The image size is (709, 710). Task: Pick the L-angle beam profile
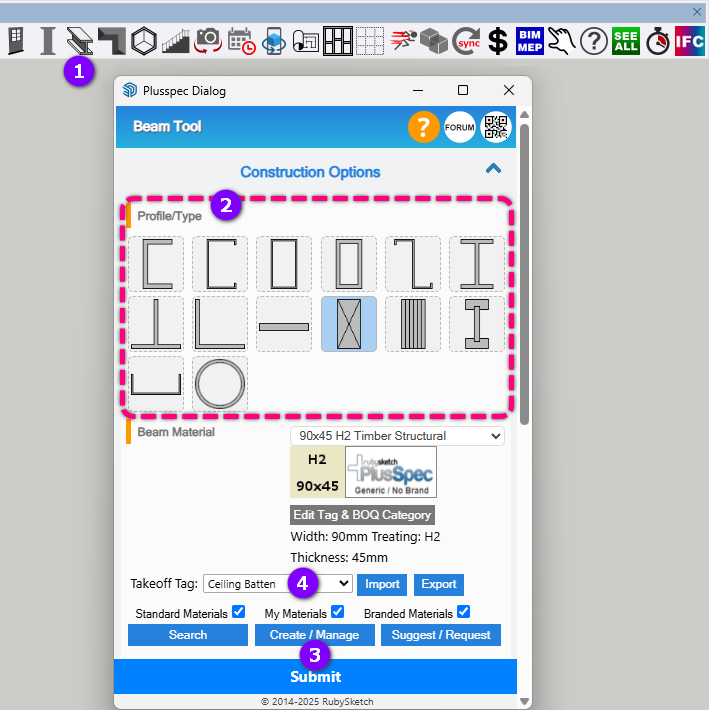(220, 324)
